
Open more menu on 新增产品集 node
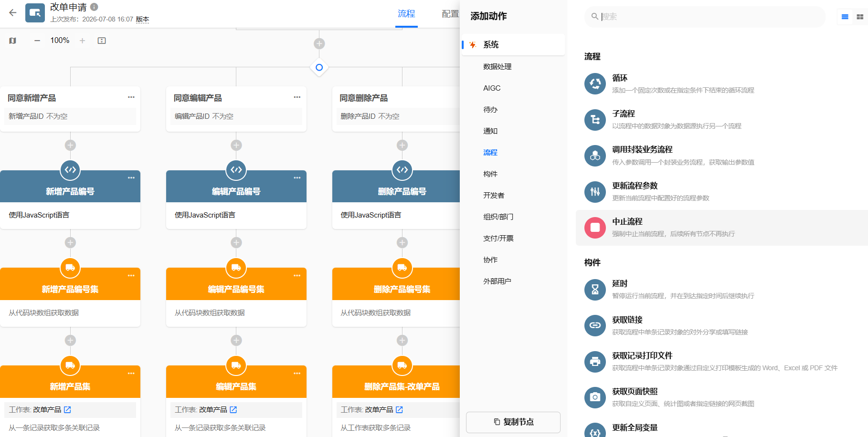[x=131, y=374]
